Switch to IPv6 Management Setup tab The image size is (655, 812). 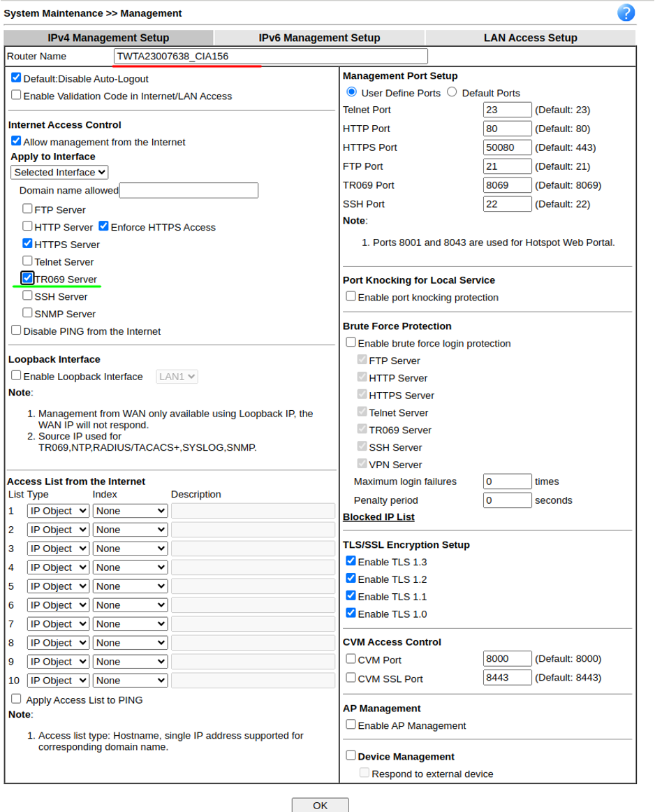pyautogui.click(x=319, y=38)
